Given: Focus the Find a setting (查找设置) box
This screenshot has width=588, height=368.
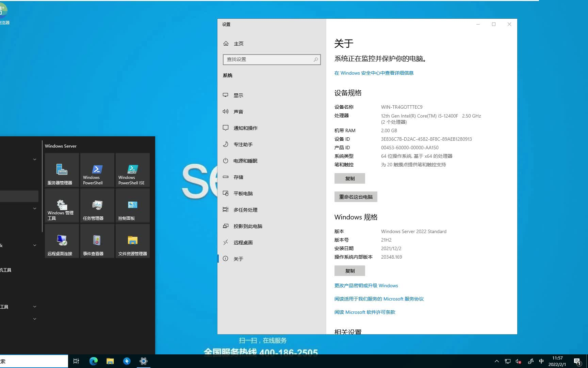Looking at the screenshot, I should coord(272,60).
